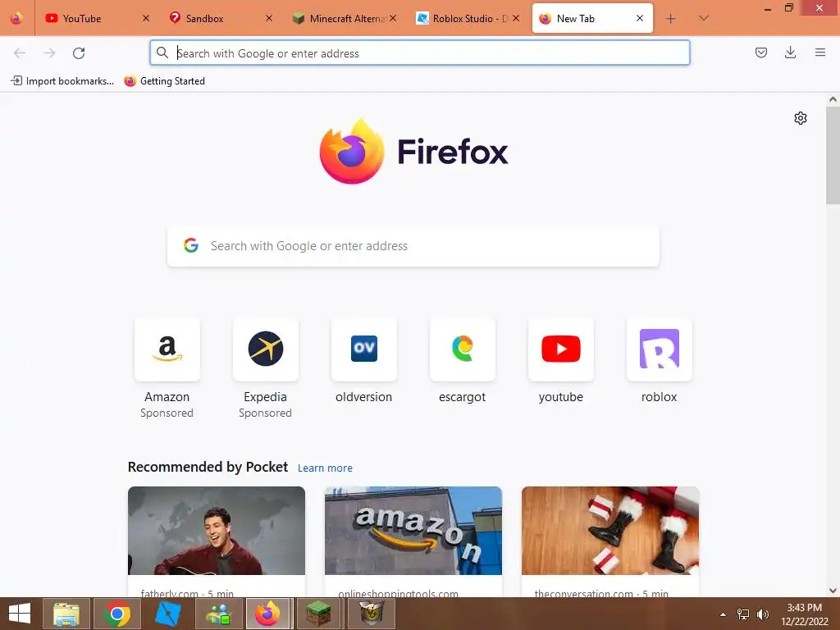Open the Amazon building Pocket story thumbnail
Viewport: 840px width, 630px height.
pyautogui.click(x=413, y=531)
